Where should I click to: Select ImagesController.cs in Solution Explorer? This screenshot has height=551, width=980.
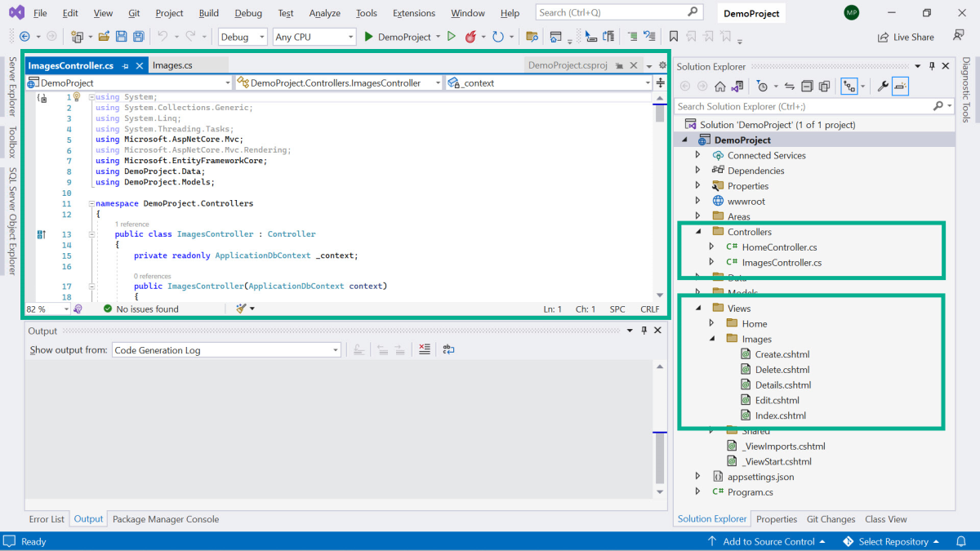[x=782, y=263]
